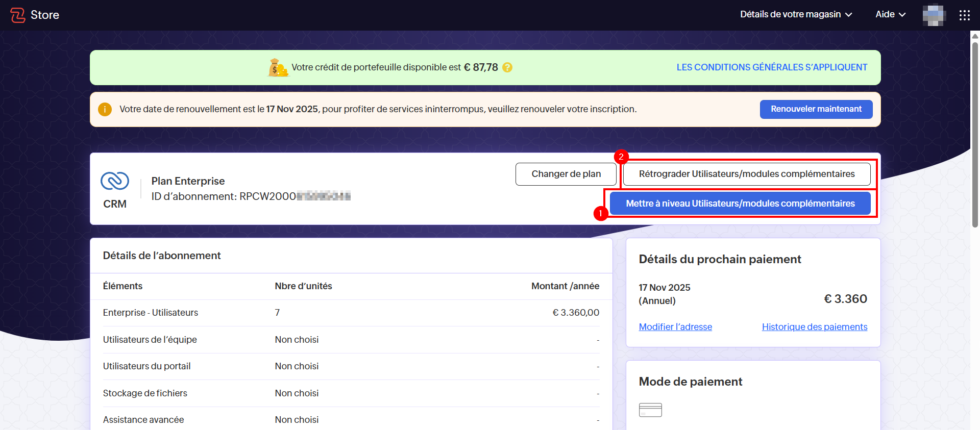Click the CRM product logo icon

coord(115,181)
